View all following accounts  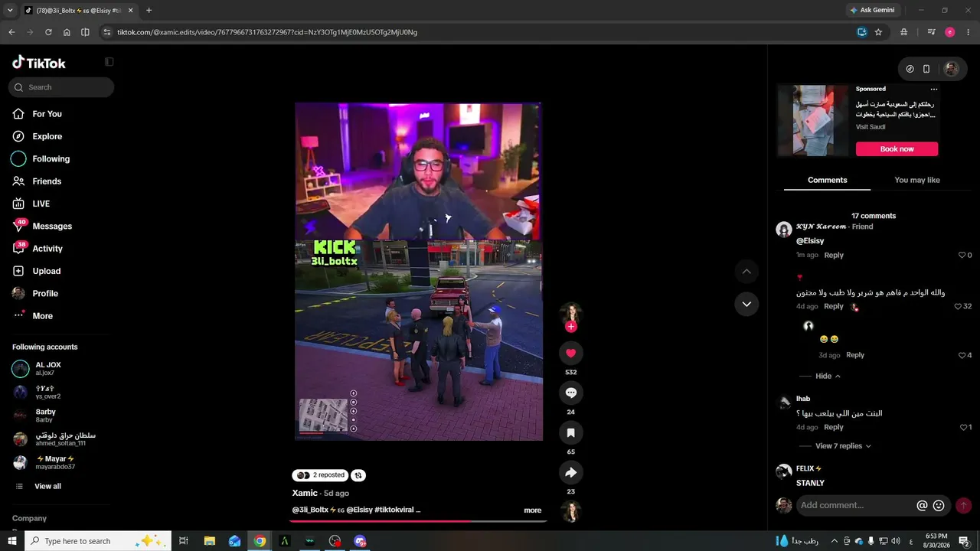coord(47,487)
